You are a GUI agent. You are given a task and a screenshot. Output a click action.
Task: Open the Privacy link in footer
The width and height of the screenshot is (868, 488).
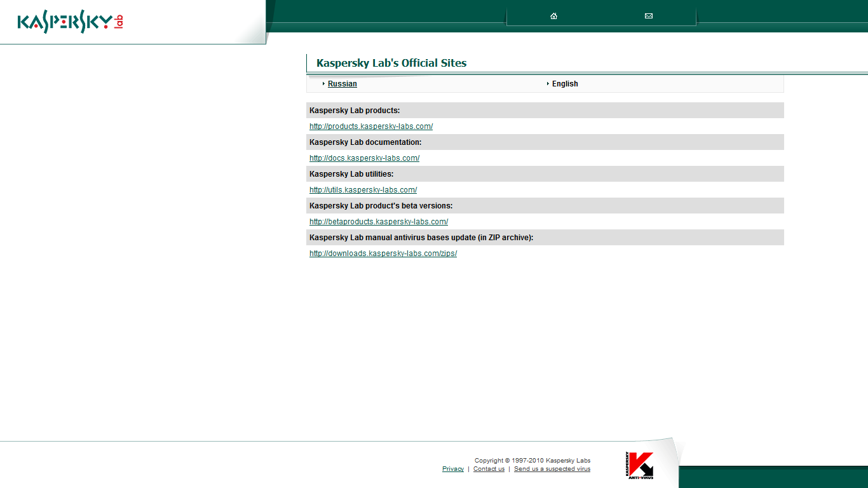click(453, 469)
